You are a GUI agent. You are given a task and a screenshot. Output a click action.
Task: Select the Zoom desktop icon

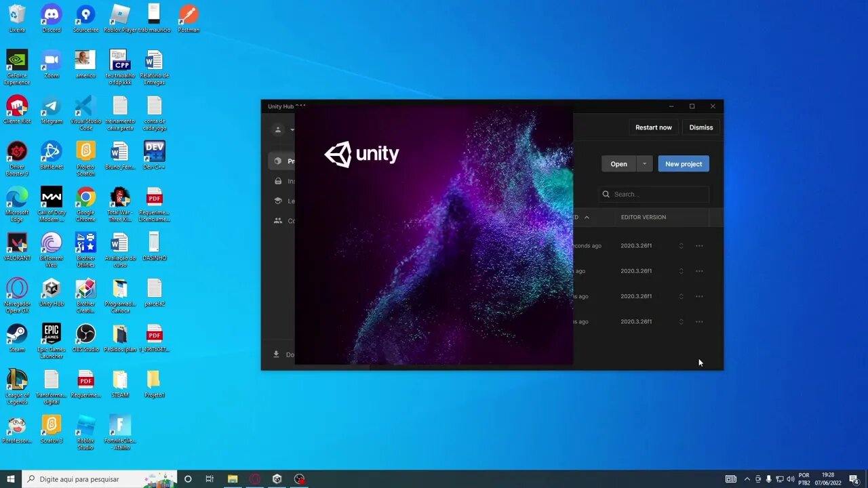(52, 64)
